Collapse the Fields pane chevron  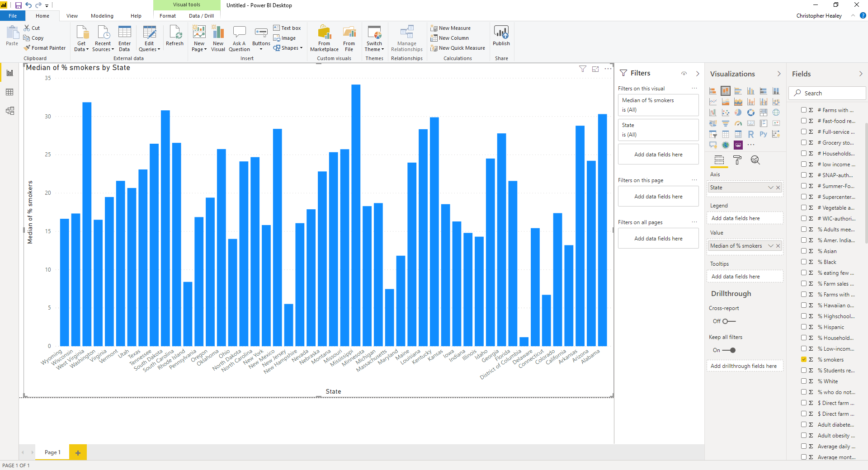(861, 74)
